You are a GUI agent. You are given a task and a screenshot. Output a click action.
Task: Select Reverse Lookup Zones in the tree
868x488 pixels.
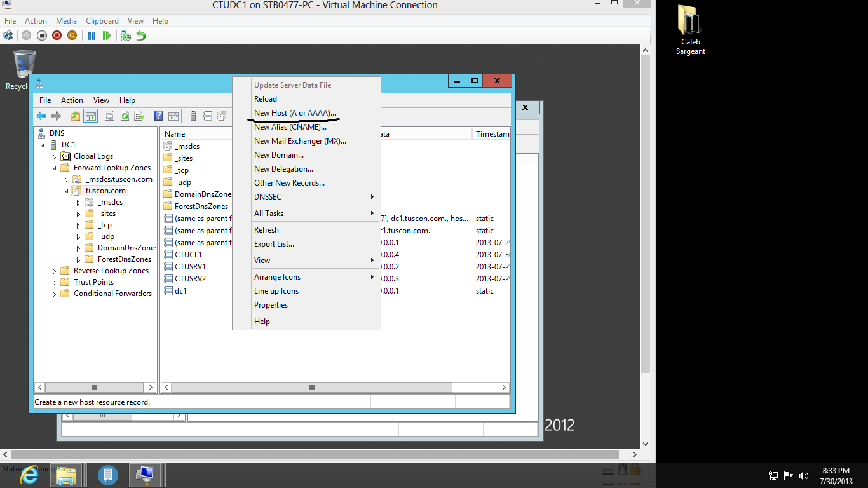pyautogui.click(x=111, y=271)
